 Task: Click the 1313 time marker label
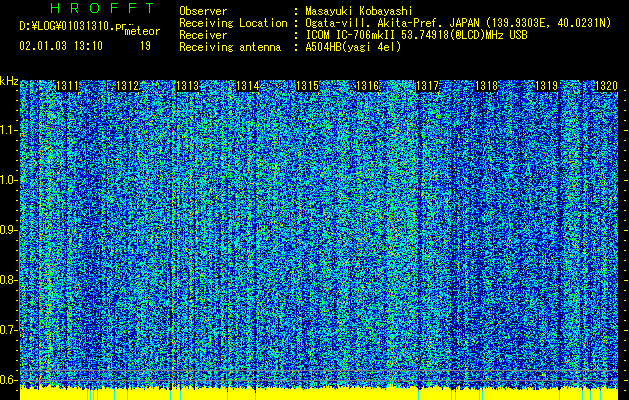(188, 86)
